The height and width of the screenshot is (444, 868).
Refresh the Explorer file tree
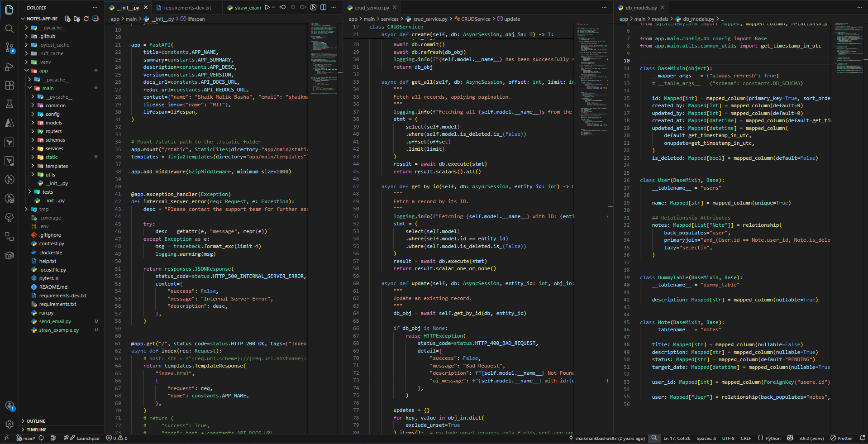(86, 19)
